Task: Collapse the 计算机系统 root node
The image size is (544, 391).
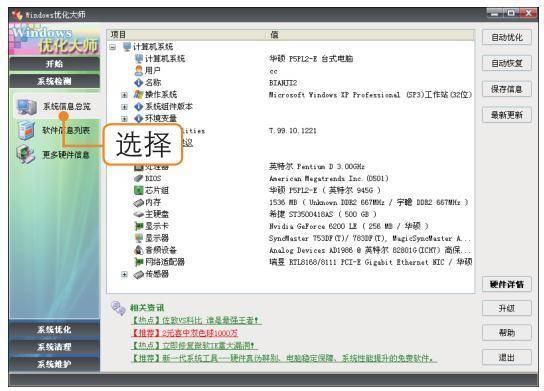Action: [112, 47]
